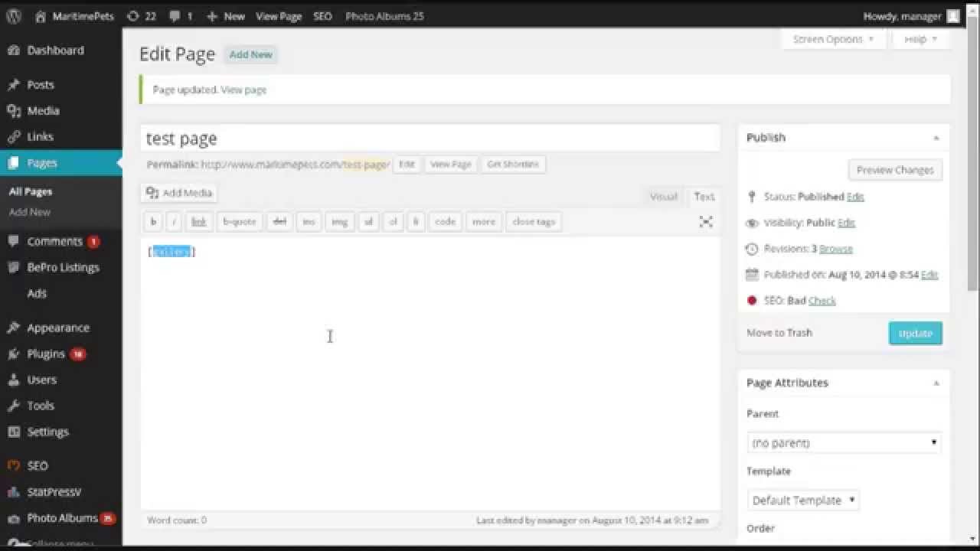Click the Add Media button
The image size is (980, 551).
[180, 193]
